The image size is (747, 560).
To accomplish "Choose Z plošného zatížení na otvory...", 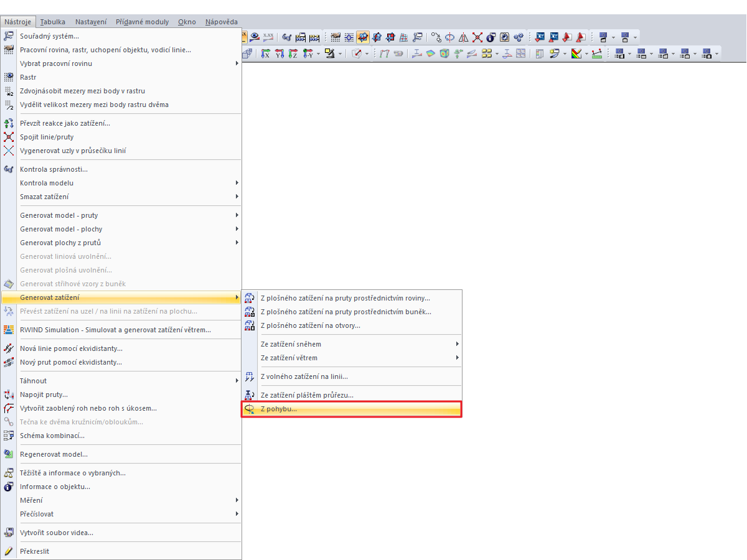I will click(352, 325).
